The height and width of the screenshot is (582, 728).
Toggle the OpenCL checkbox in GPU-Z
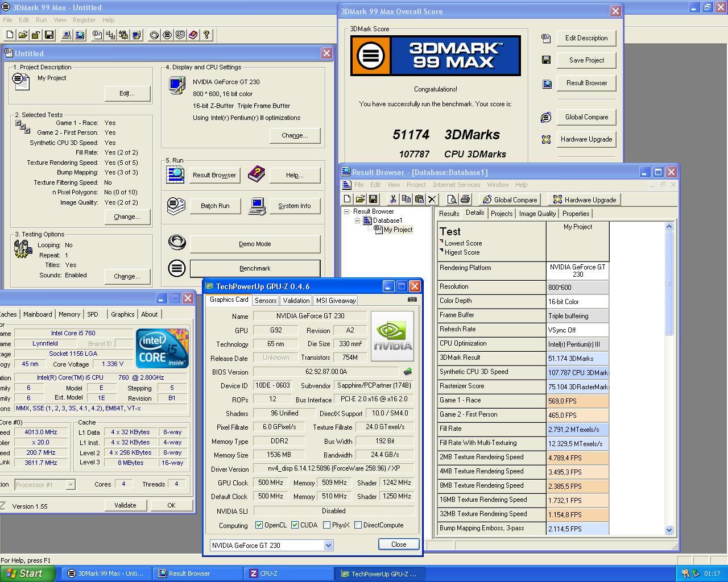click(x=259, y=525)
